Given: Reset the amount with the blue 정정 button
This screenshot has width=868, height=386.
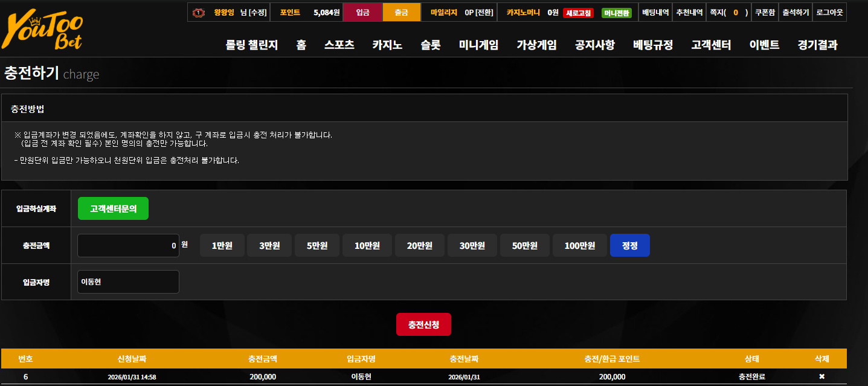Looking at the screenshot, I should click(x=630, y=245).
